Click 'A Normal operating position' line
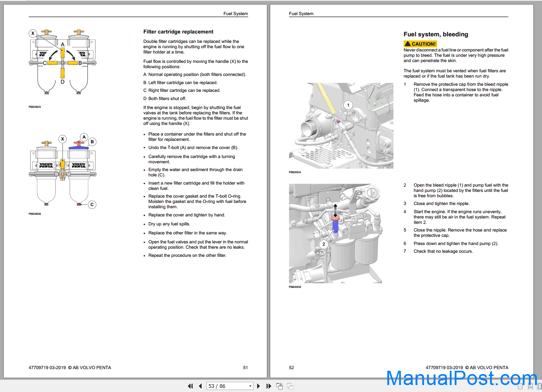Viewport: 542px width, 392px height. tap(195, 75)
